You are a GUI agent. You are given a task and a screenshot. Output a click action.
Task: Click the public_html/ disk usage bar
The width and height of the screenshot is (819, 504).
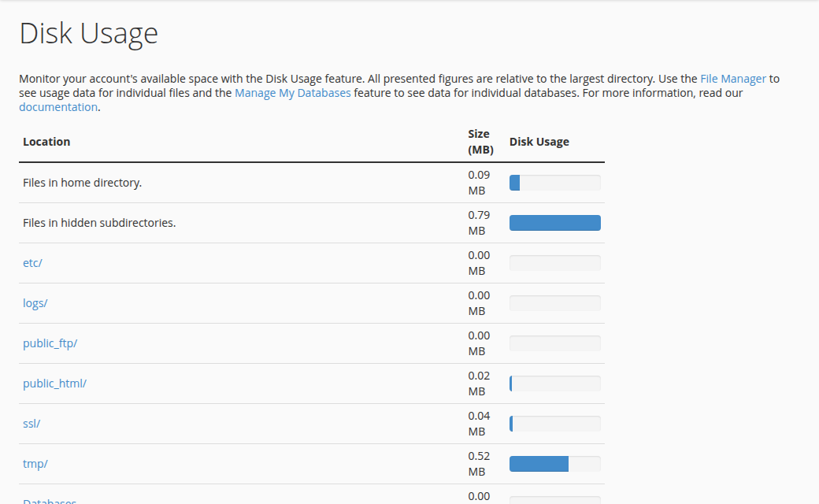[x=554, y=384]
